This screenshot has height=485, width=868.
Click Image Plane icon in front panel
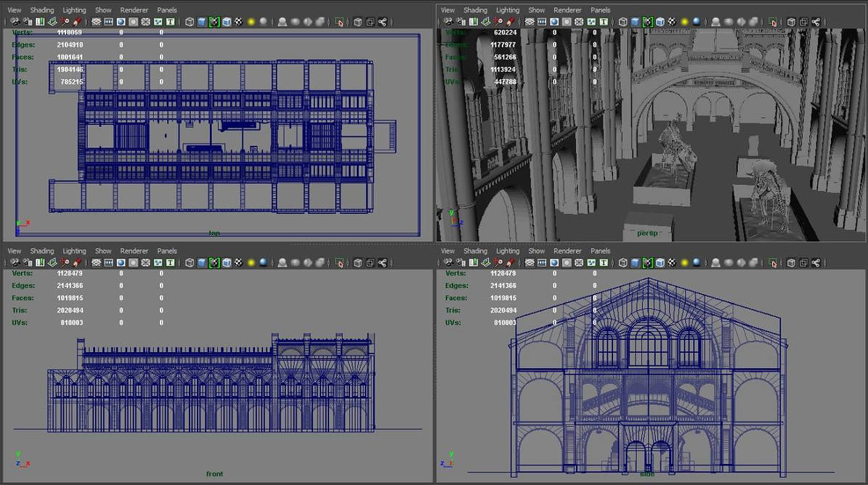[x=52, y=263]
